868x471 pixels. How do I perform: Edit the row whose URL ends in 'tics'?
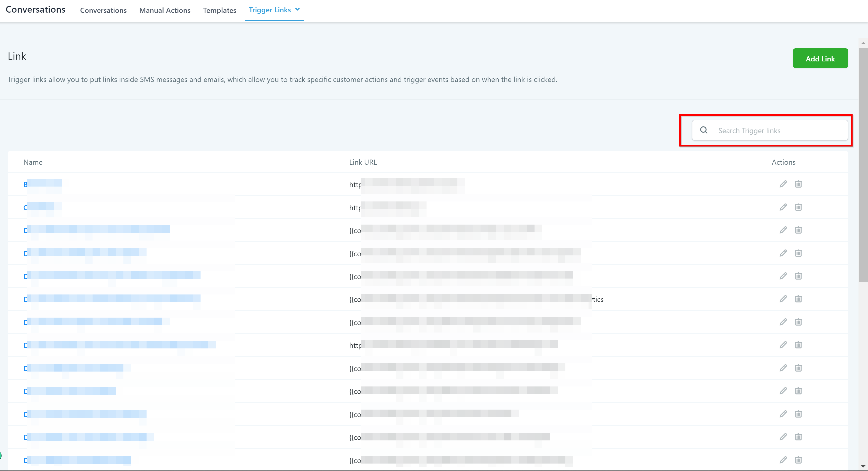(x=783, y=299)
